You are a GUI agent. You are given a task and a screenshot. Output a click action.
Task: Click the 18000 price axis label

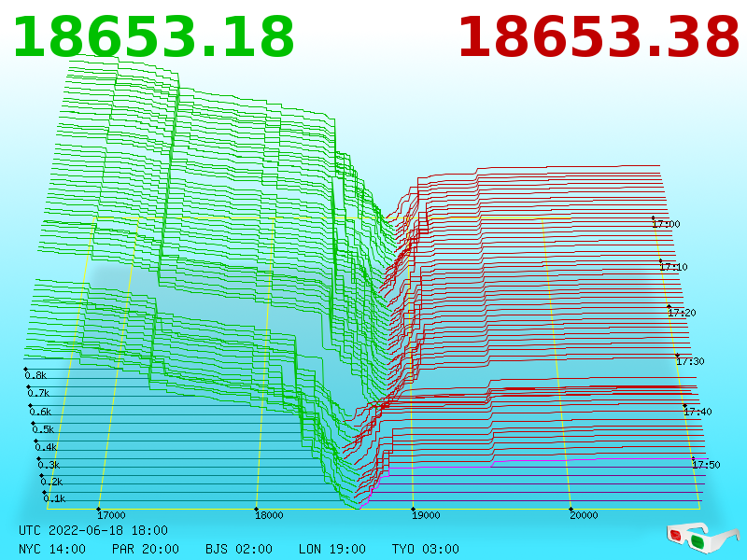[269, 515]
